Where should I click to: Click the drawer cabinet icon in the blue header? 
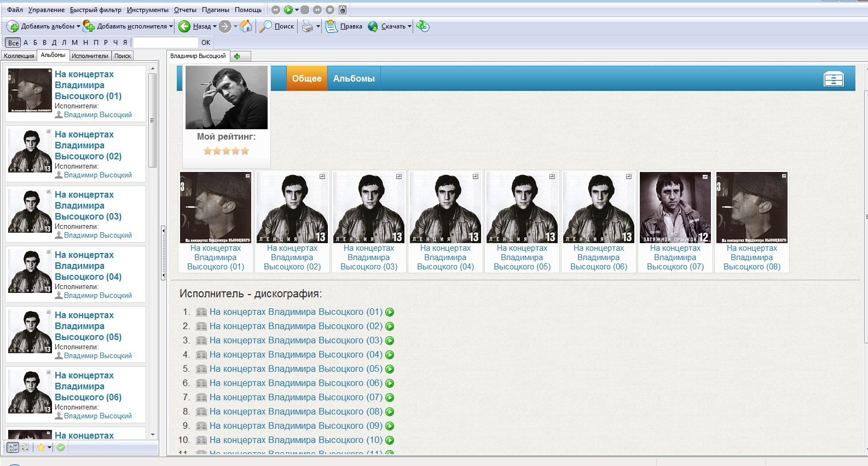click(834, 79)
